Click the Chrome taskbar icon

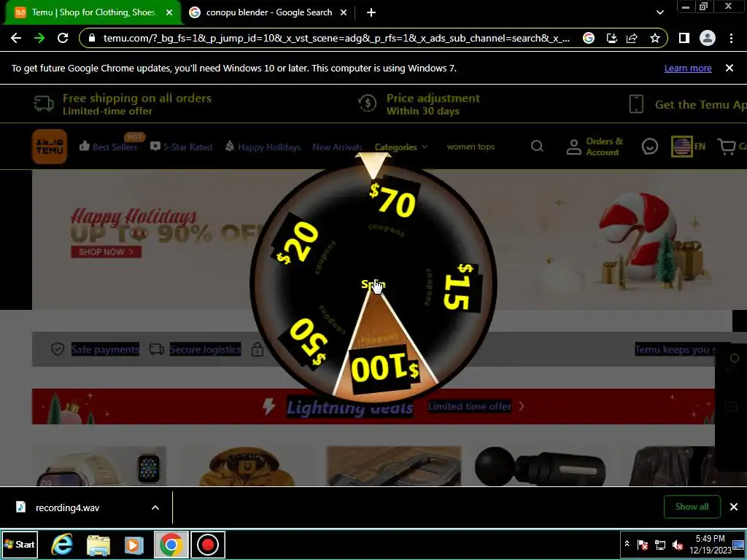point(171,544)
